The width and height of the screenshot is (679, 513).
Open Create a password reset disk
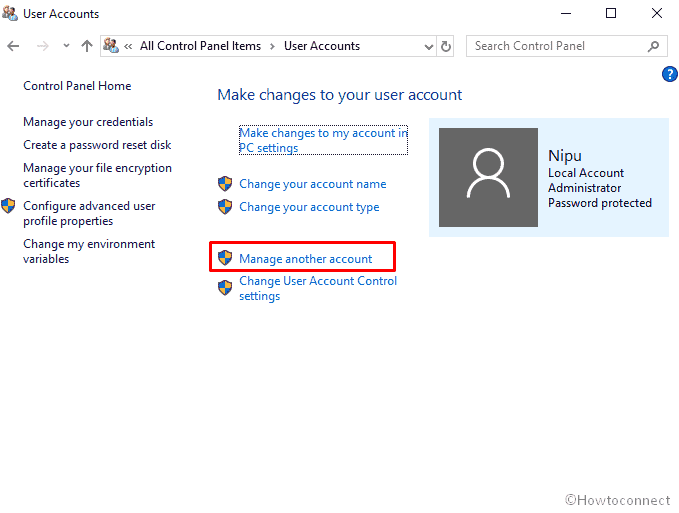(x=97, y=145)
